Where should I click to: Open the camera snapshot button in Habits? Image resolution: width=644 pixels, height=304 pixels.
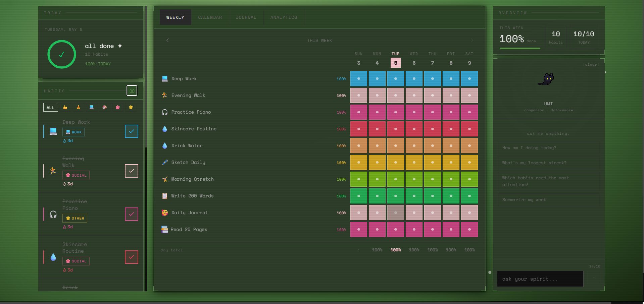[132, 90]
